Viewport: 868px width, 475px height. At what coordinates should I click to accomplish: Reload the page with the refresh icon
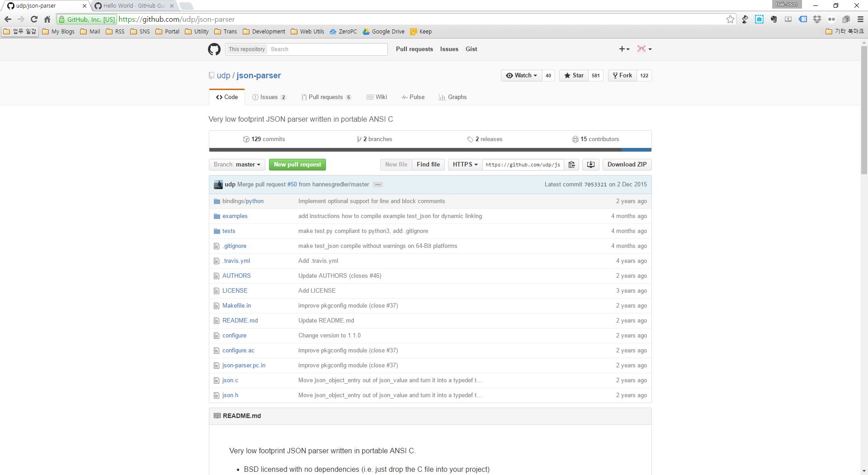click(34, 19)
